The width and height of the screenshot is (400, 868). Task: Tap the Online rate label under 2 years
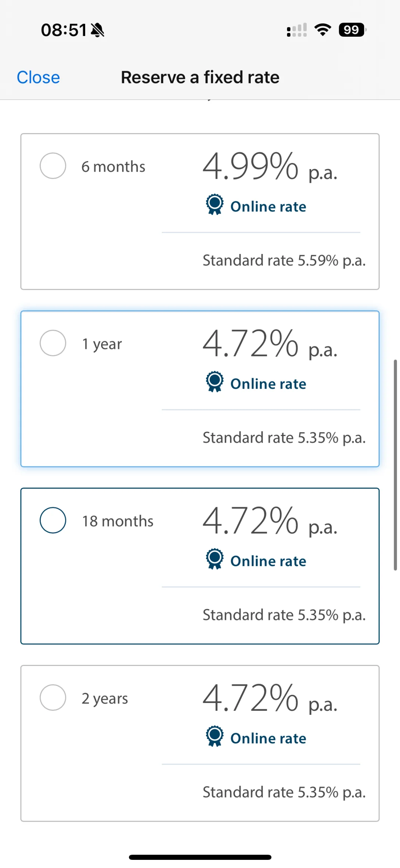click(269, 738)
